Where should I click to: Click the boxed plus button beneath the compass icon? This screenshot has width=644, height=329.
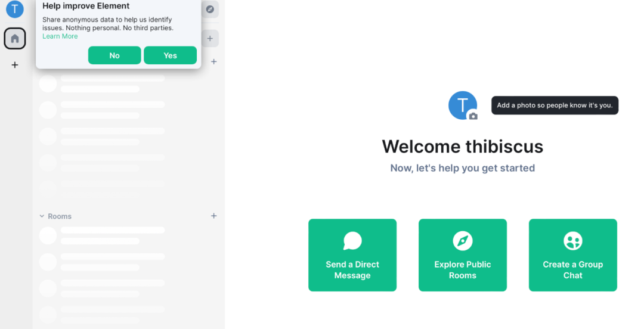210,39
